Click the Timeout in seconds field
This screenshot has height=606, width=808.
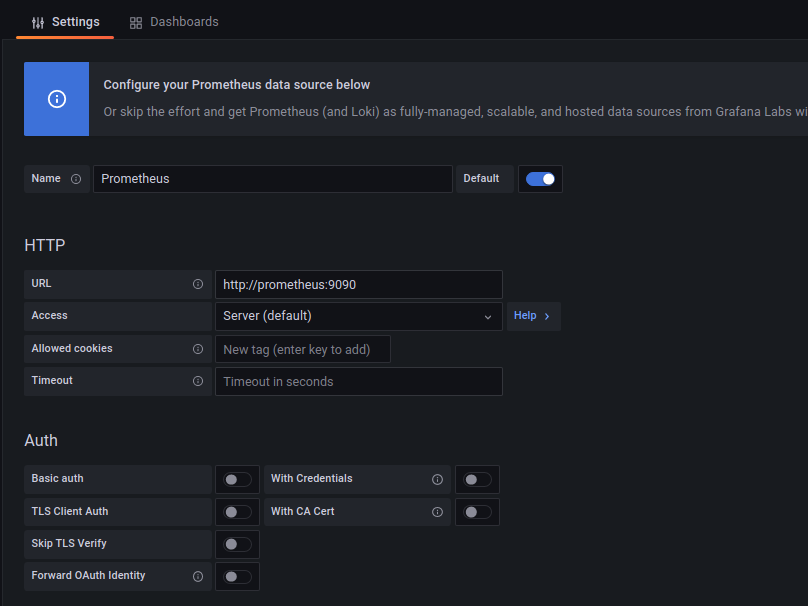pos(358,381)
